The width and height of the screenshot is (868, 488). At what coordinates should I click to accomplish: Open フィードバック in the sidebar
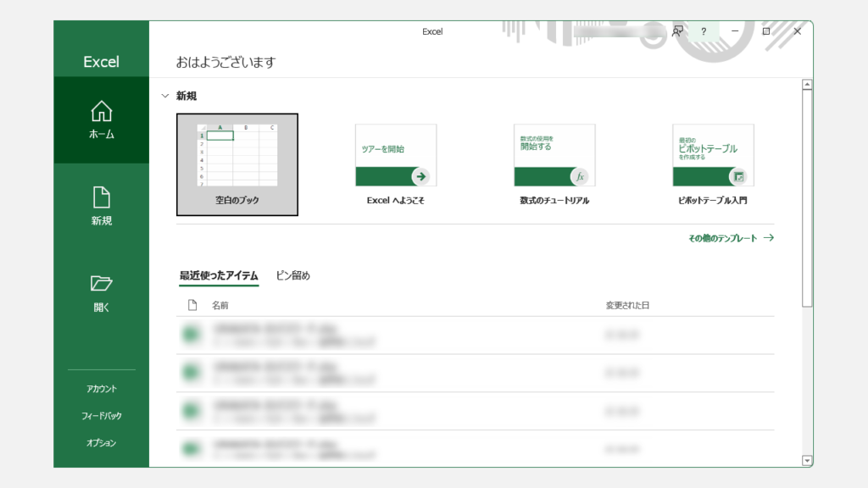[x=101, y=416]
